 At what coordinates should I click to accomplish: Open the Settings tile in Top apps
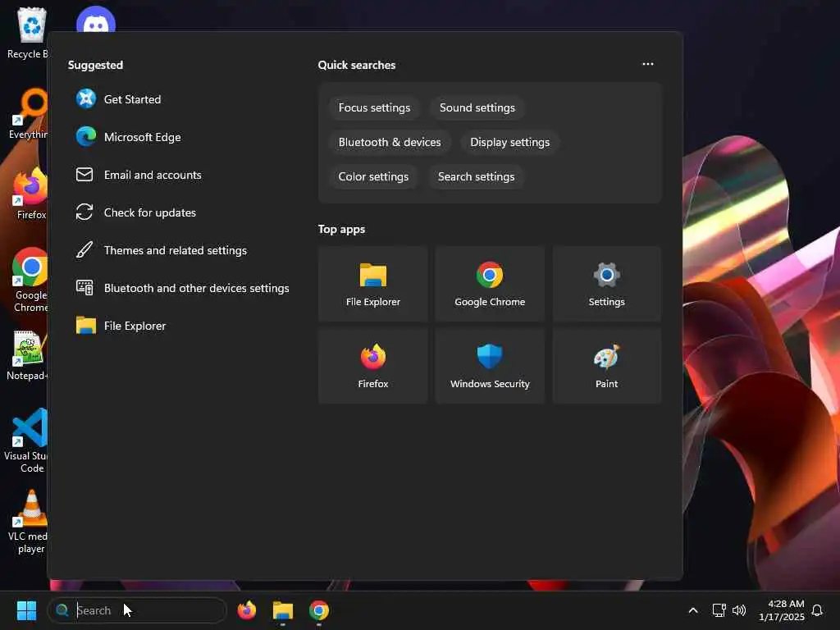(x=606, y=284)
